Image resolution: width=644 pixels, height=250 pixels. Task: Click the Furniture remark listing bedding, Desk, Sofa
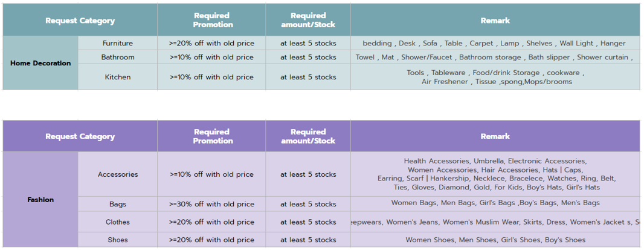tap(495, 43)
